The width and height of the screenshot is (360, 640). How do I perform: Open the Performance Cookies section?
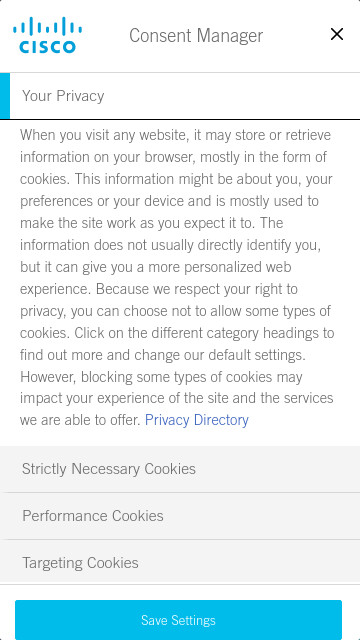(x=180, y=516)
